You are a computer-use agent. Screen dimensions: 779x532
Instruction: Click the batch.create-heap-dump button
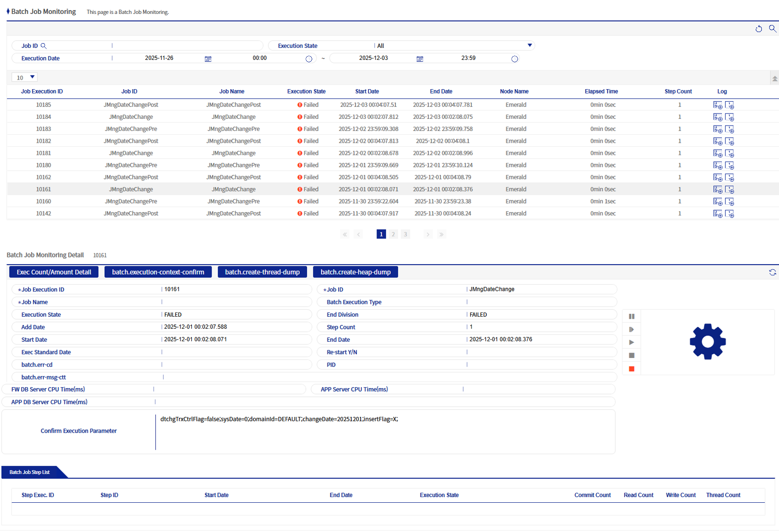coord(355,272)
